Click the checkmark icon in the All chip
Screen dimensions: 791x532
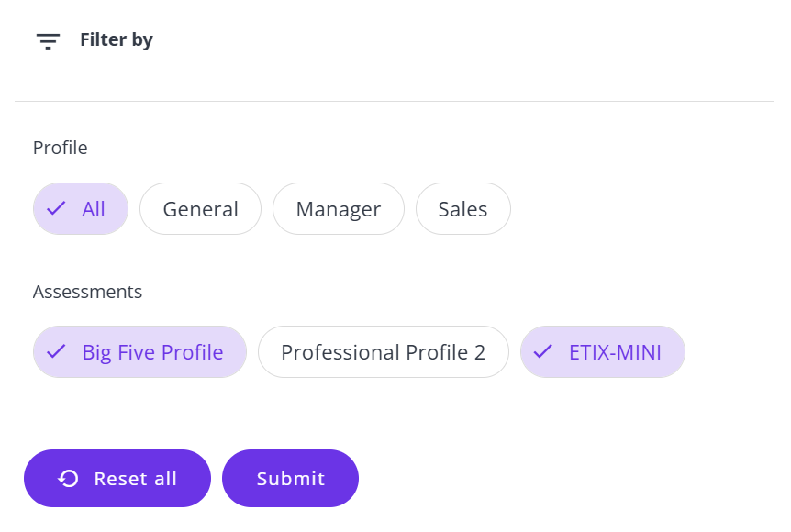click(x=56, y=208)
